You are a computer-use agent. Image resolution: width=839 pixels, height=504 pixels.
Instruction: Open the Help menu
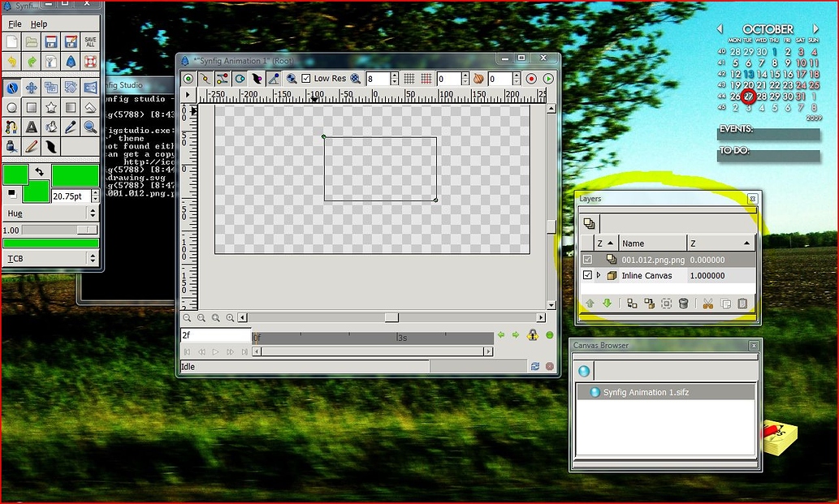(x=39, y=24)
